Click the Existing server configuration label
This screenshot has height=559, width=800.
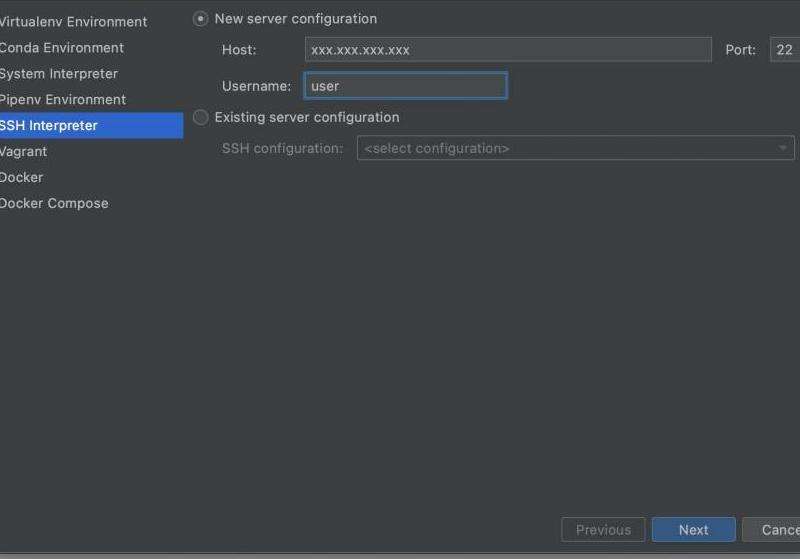(307, 117)
